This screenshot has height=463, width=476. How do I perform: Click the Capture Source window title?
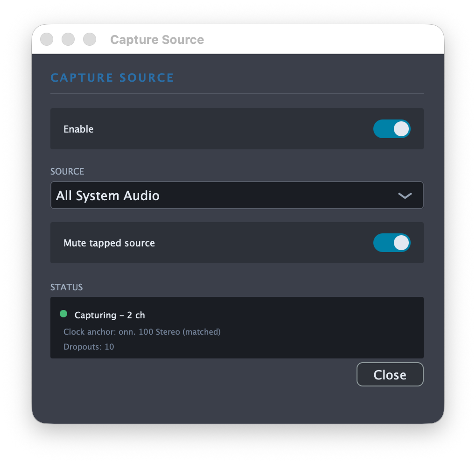click(x=157, y=40)
